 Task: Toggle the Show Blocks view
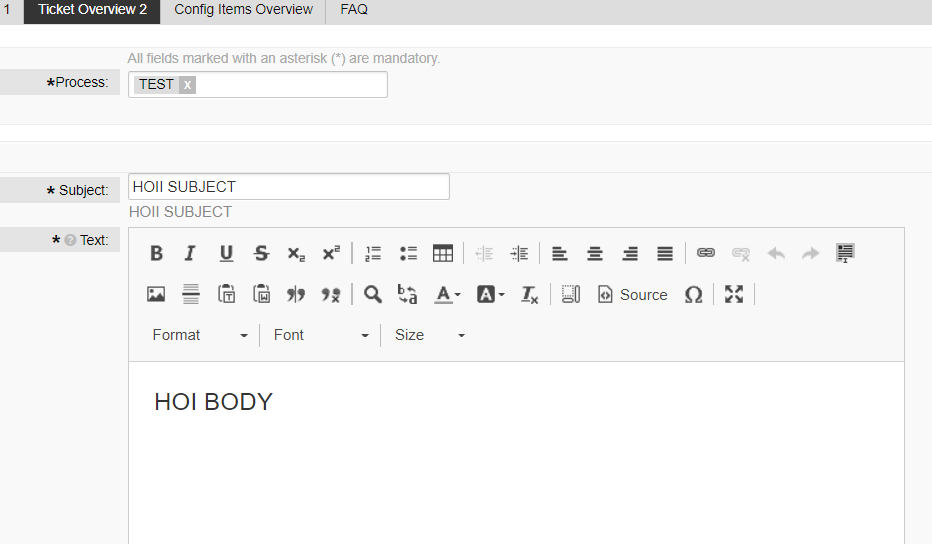pyautogui.click(x=571, y=294)
